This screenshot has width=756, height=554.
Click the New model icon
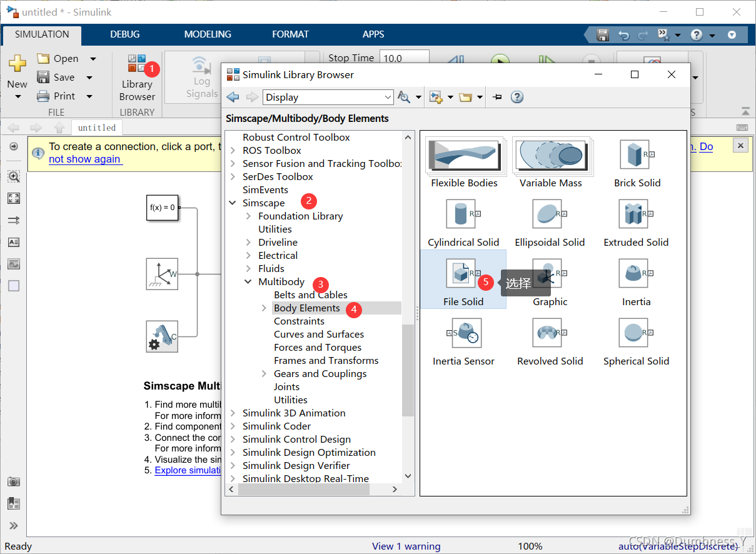point(17,63)
